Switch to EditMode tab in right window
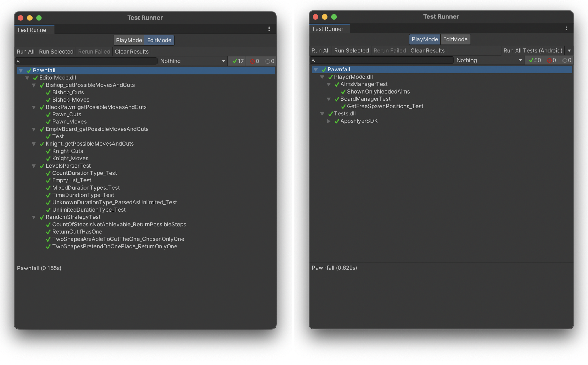This screenshot has height=365, width=588. point(455,39)
